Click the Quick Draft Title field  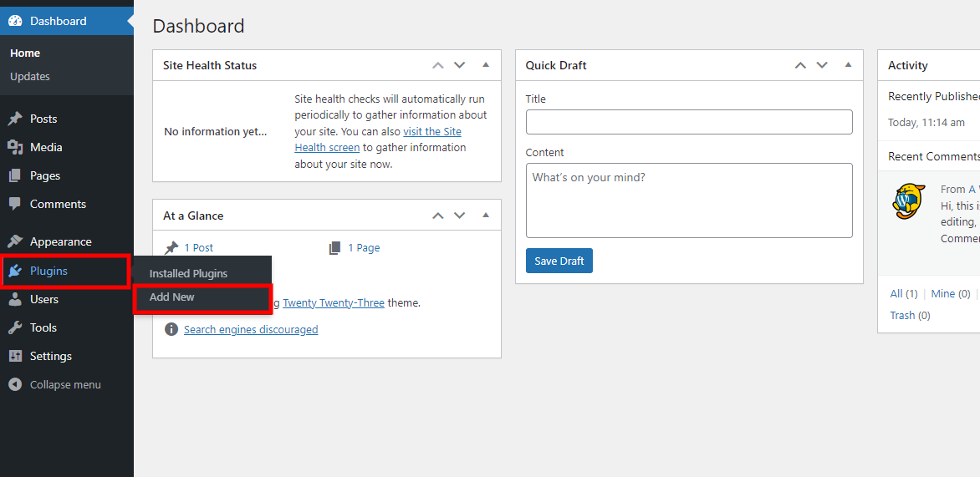[689, 122]
